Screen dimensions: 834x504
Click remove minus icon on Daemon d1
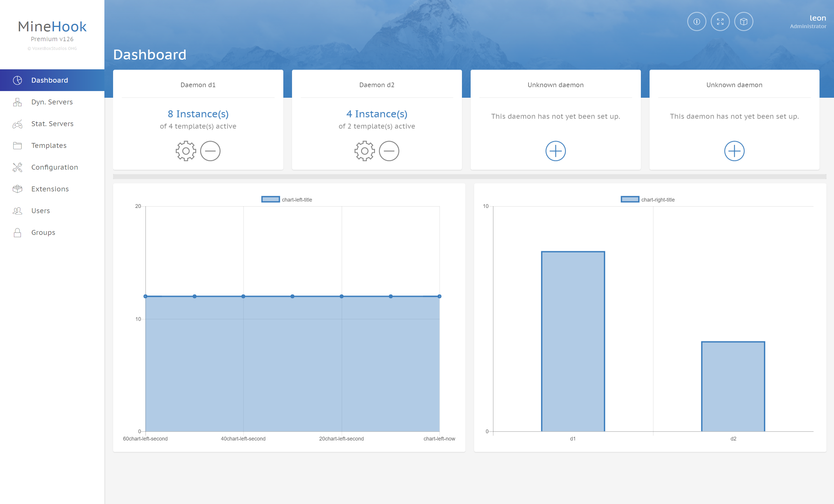pyautogui.click(x=210, y=151)
